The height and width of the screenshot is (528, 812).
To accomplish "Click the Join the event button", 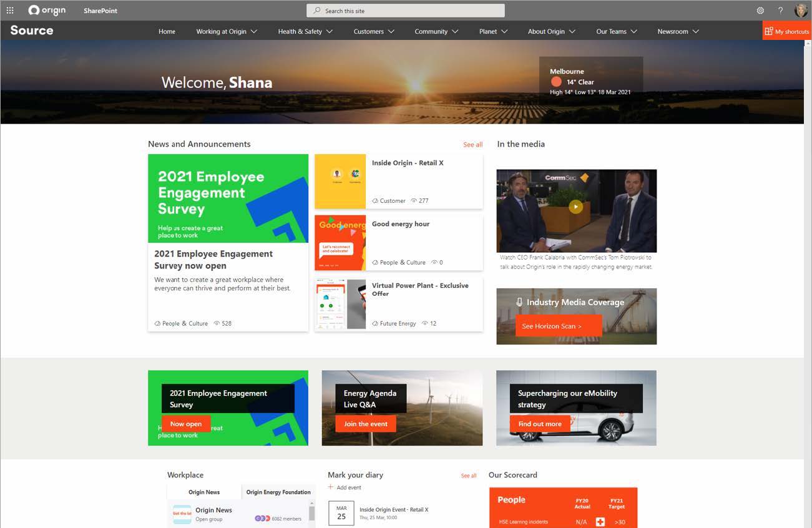I will tap(366, 424).
